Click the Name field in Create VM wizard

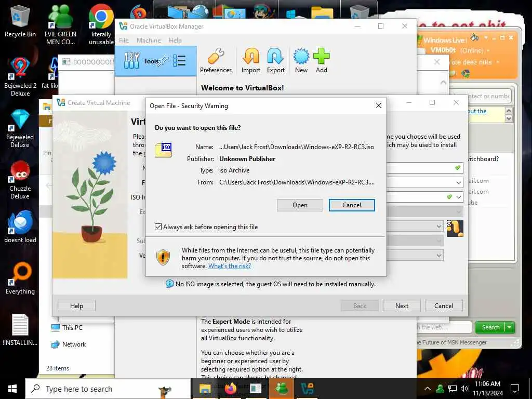coord(425,168)
